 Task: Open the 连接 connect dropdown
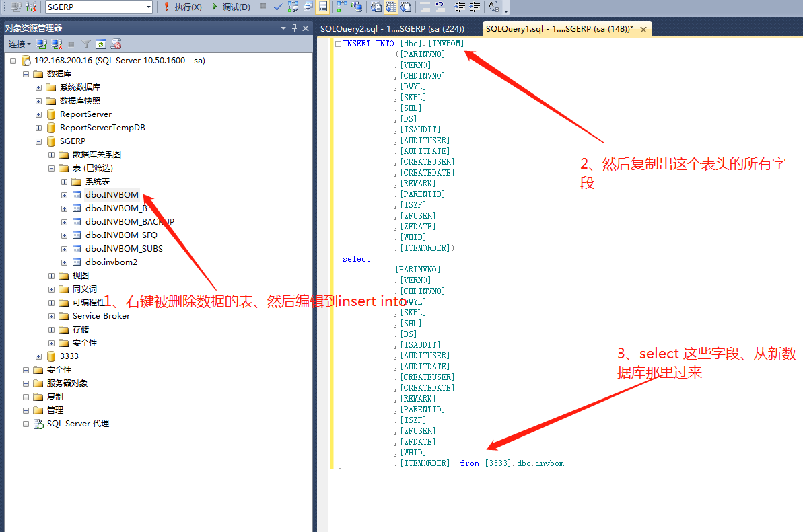[20, 44]
